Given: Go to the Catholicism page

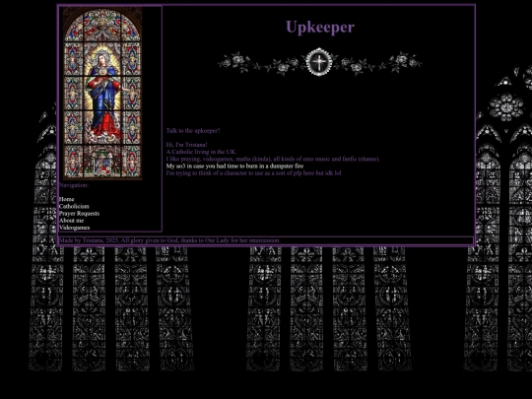Looking at the screenshot, I should point(74,206).
